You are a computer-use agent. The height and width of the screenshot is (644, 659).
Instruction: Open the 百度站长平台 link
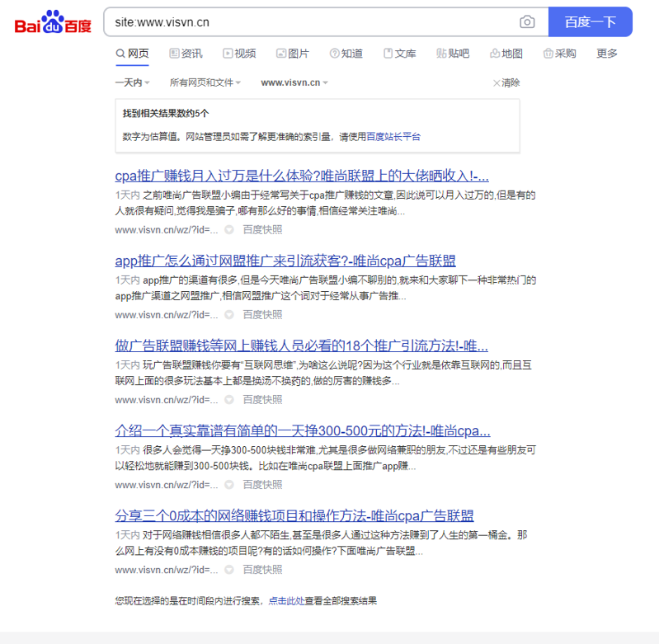click(393, 137)
